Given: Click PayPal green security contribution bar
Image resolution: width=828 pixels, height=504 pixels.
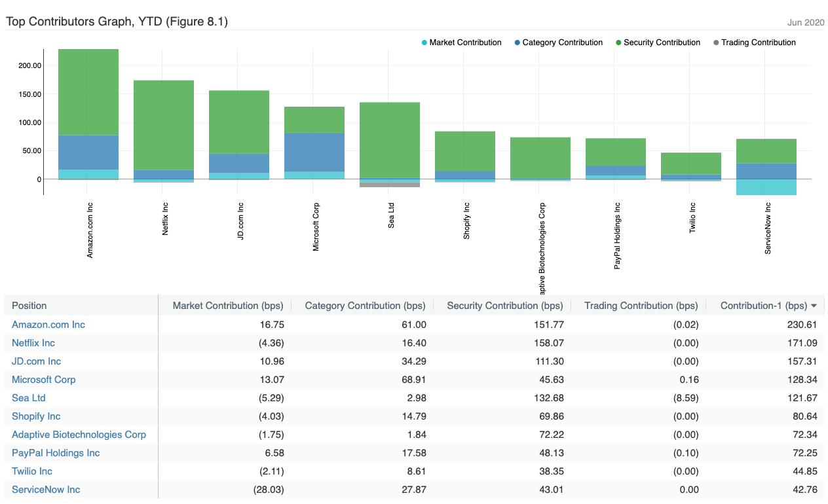Looking at the screenshot, I should (x=616, y=152).
